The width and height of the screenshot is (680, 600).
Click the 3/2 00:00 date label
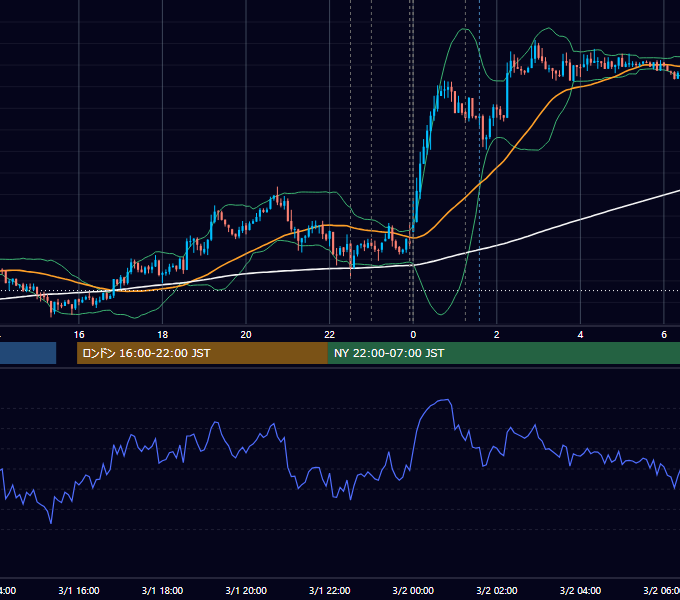pos(413,590)
